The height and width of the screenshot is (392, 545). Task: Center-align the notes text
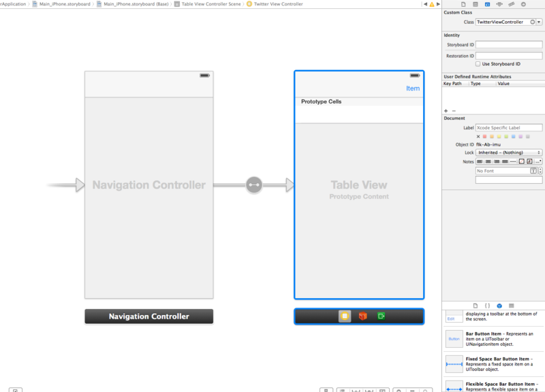point(488,161)
